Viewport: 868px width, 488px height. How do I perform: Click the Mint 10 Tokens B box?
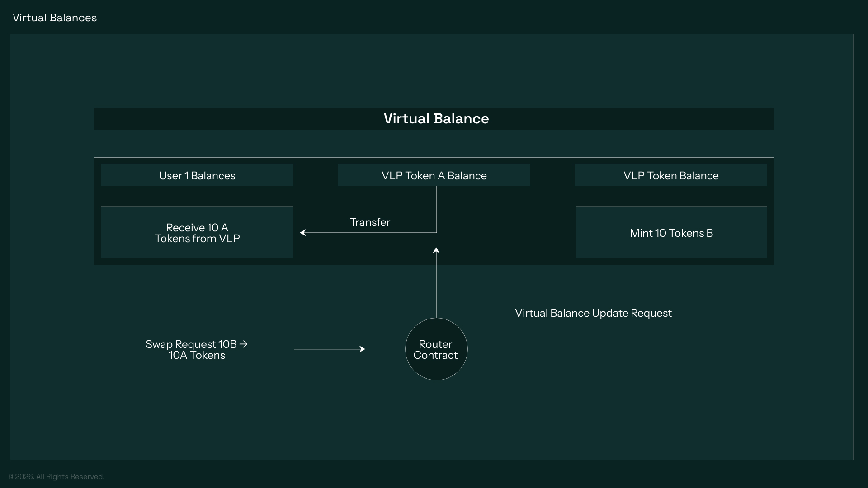point(671,233)
